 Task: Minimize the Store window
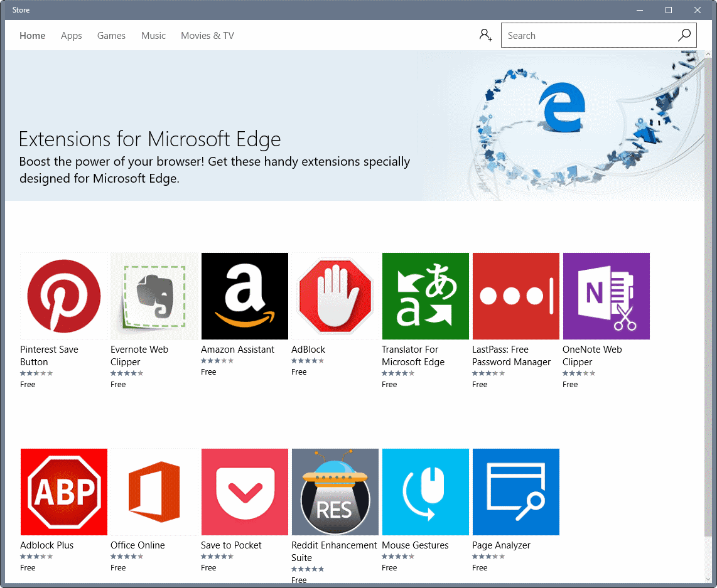(x=639, y=10)
